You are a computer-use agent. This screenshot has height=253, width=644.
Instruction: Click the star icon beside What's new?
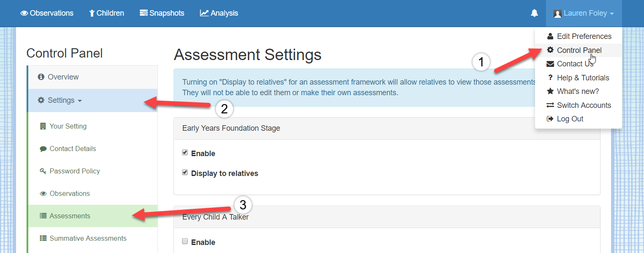click(x=550, y=91)
